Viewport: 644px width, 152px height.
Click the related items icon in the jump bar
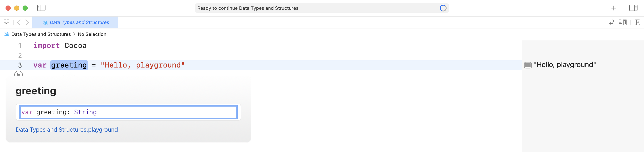pyautogui.click(x=7, y=22)
